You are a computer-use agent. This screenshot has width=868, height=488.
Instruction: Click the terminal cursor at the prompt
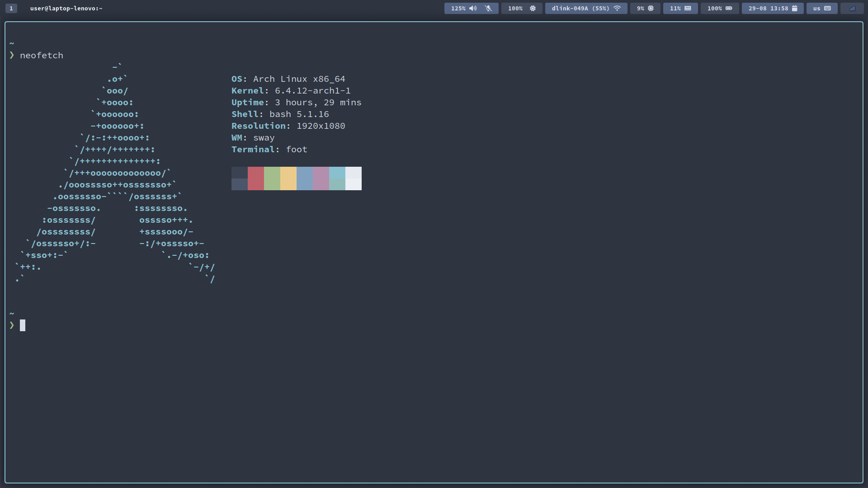coord(23,325)
